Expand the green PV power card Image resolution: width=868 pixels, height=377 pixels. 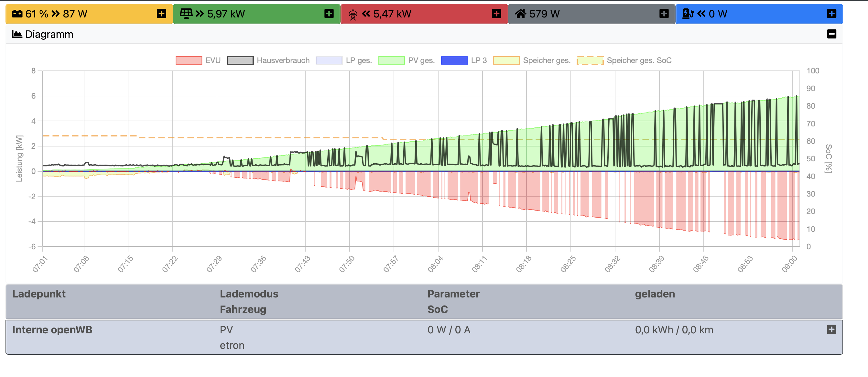tap(329, 14)
